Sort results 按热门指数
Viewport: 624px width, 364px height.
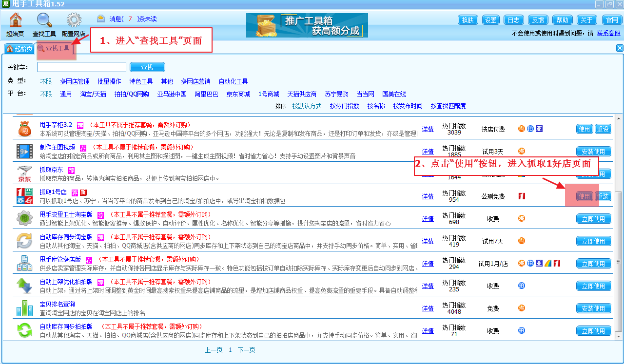344,106
